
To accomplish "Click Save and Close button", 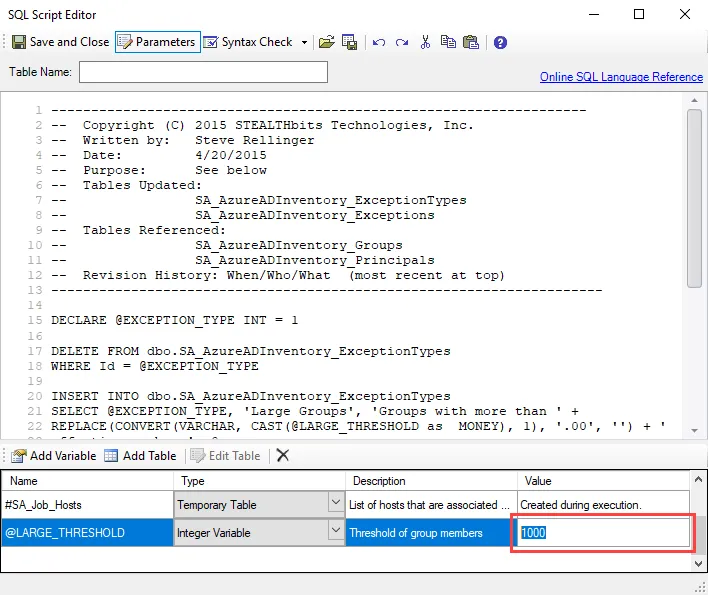I will [x=61, y=42].
